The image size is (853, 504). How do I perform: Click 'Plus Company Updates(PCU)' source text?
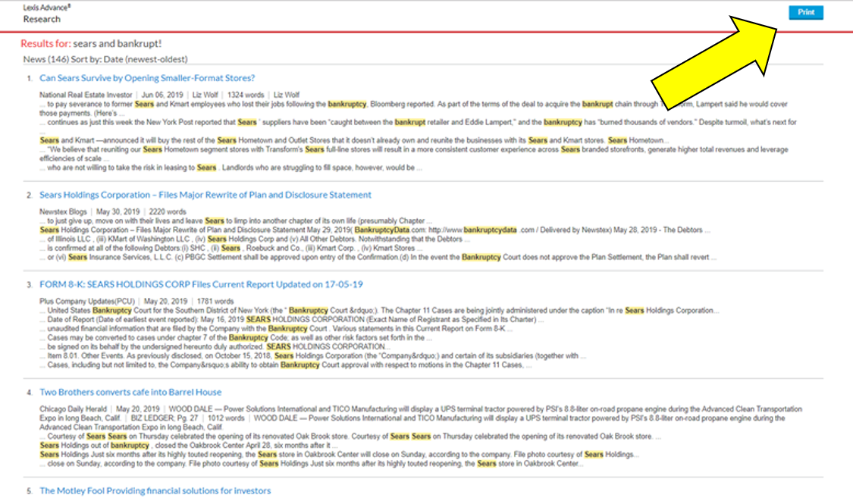pos(87,301)
